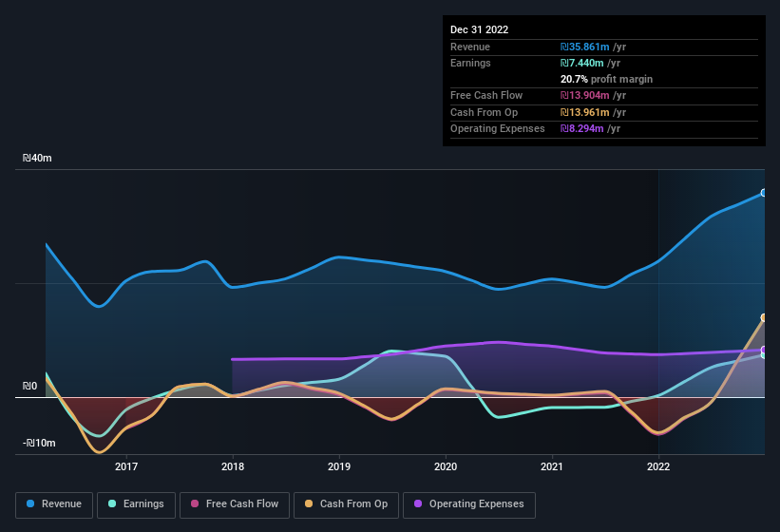Image resolution: width=780 pixels, height=532 pixels.
Task: Toggle the Operating Expenses legend button
Action: (469, 504)
